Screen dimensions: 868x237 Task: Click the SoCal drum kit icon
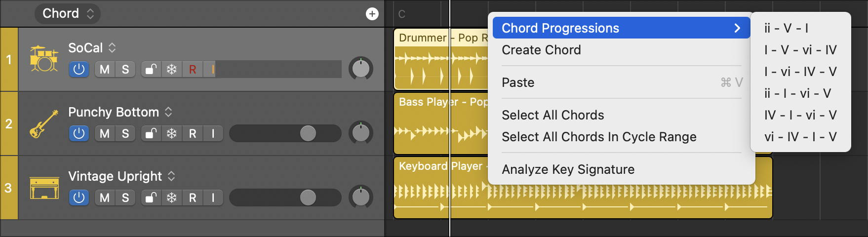pos(44,58)
